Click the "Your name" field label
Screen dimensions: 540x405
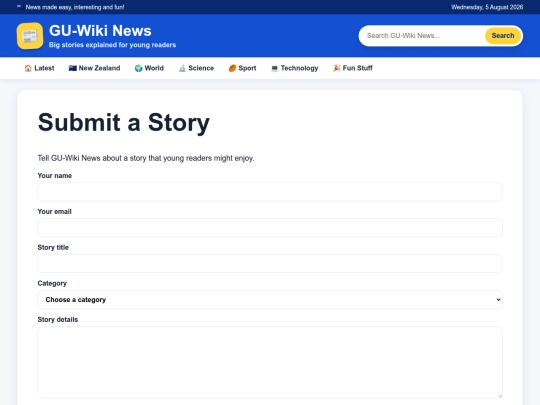(x=55, y=176)
